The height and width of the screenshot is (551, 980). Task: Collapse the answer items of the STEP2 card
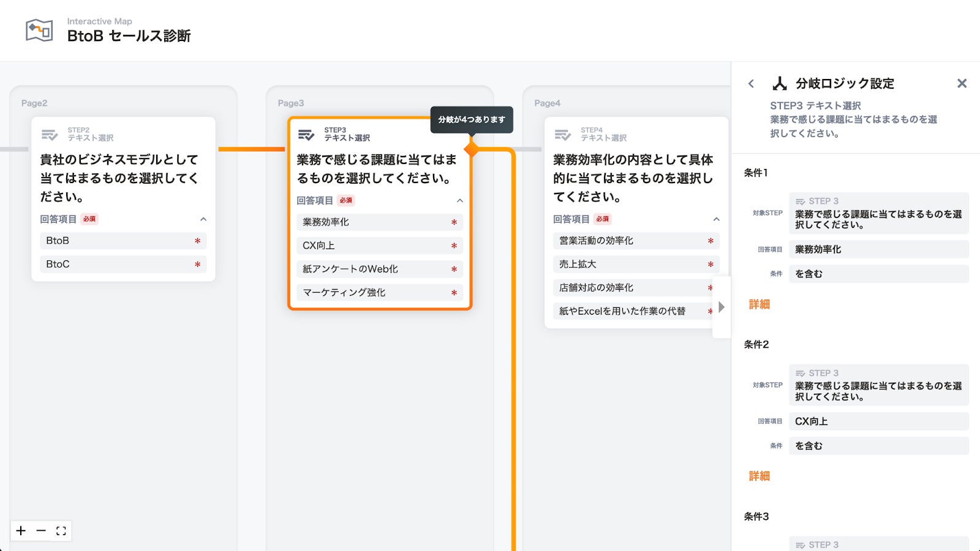(203, 219)
